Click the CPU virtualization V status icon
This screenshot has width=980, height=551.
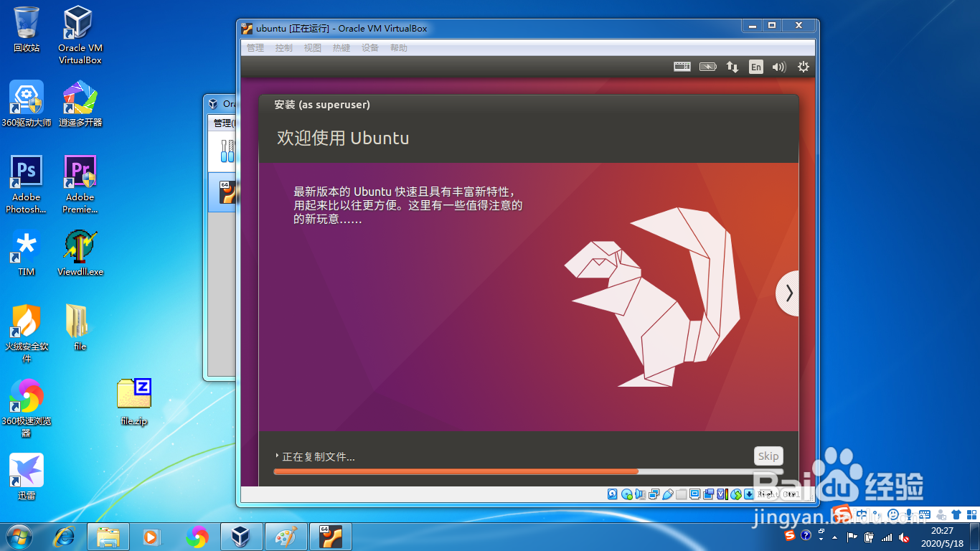coord(722,494)
